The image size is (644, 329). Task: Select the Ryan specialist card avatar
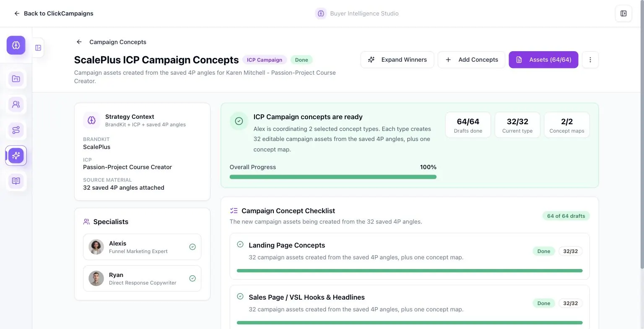point(96,278)
